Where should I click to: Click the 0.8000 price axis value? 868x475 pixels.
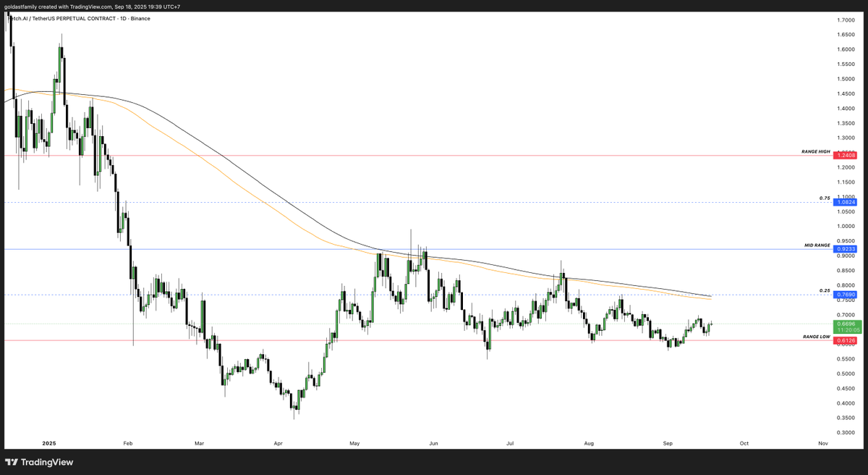[846, 285]
